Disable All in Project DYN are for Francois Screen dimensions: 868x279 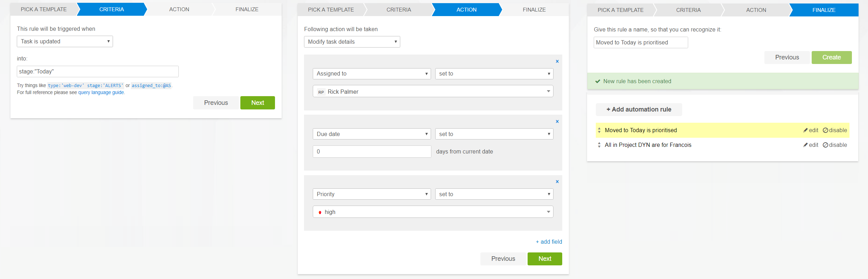[x=835, y=145]
